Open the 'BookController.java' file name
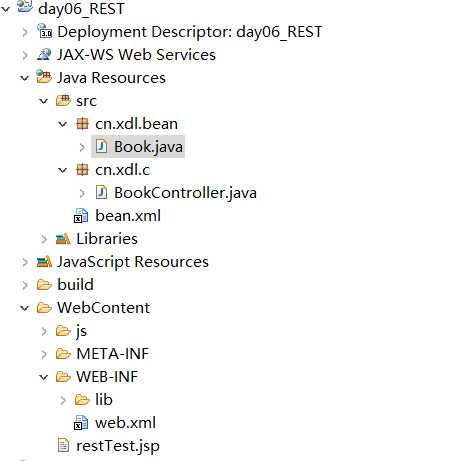Screen dimensions: 464x461 pyautogui.click(x=185, y=193)
